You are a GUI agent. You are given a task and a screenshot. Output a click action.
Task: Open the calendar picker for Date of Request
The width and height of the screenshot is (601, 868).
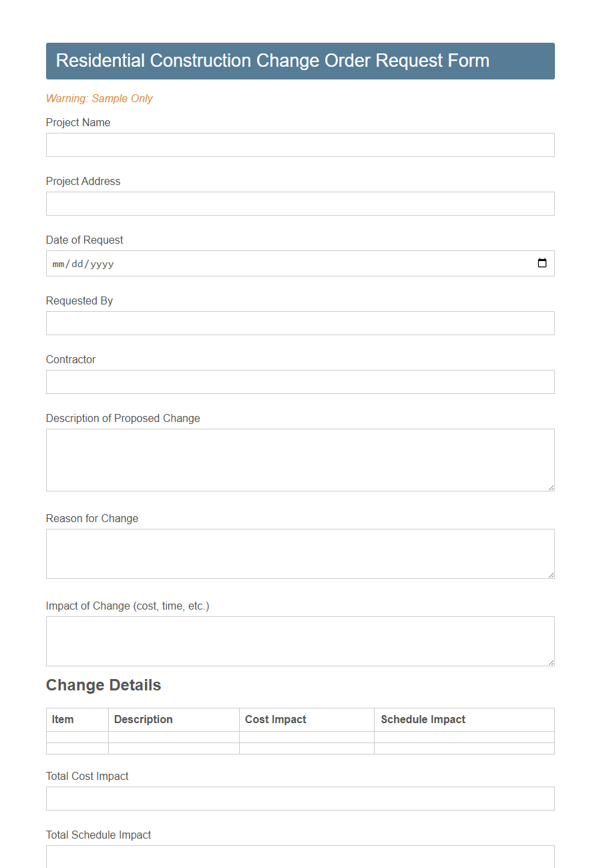pyautogui.click(x=541, y=263)
